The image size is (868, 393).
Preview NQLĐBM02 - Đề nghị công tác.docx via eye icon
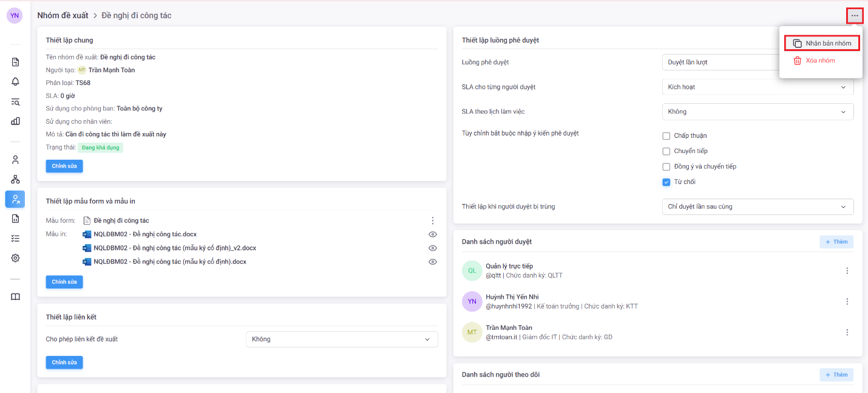pos(432,234)
